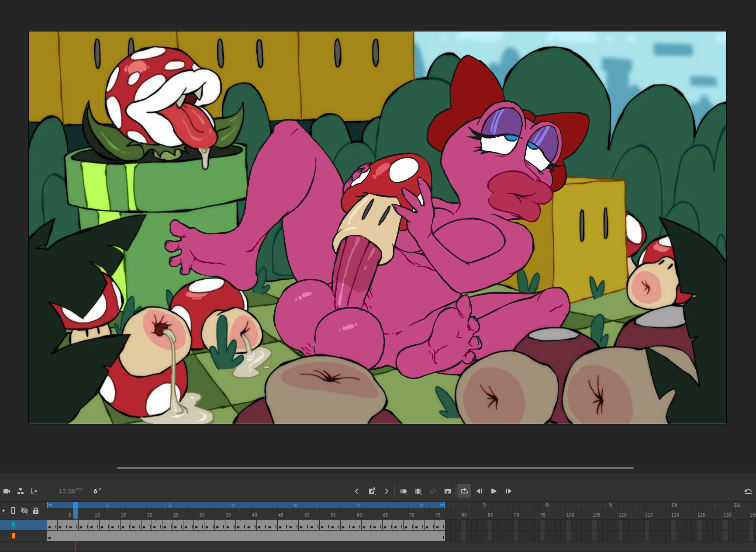Viewport: 756px width, 552px height.
Task: Click frame 100 on the timeline ruler
Action: coord(570,515)
